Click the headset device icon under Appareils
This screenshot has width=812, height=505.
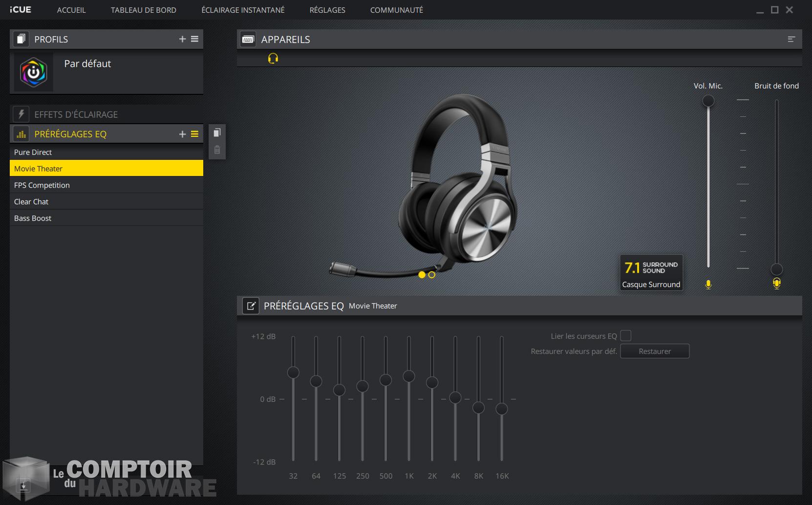click(x=273, y=59)
